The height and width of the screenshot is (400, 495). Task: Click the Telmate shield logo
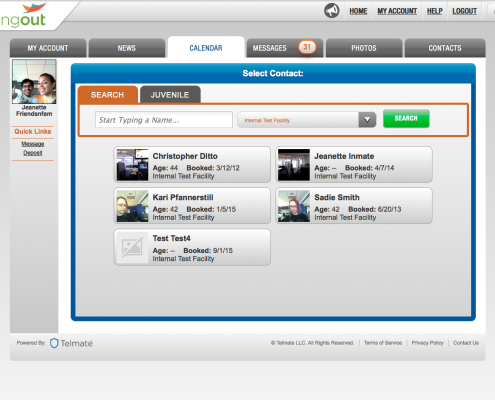pos(54,343)
